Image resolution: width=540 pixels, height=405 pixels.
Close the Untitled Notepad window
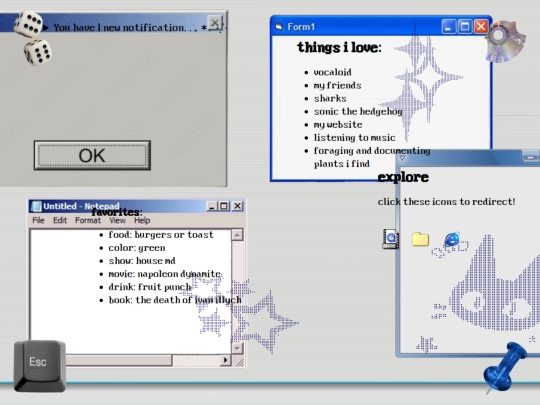coord(237,206)
